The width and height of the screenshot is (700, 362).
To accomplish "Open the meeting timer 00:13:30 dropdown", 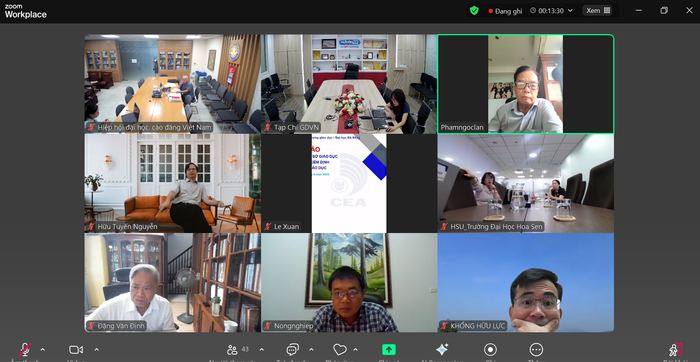I will (x=551, y=11).
